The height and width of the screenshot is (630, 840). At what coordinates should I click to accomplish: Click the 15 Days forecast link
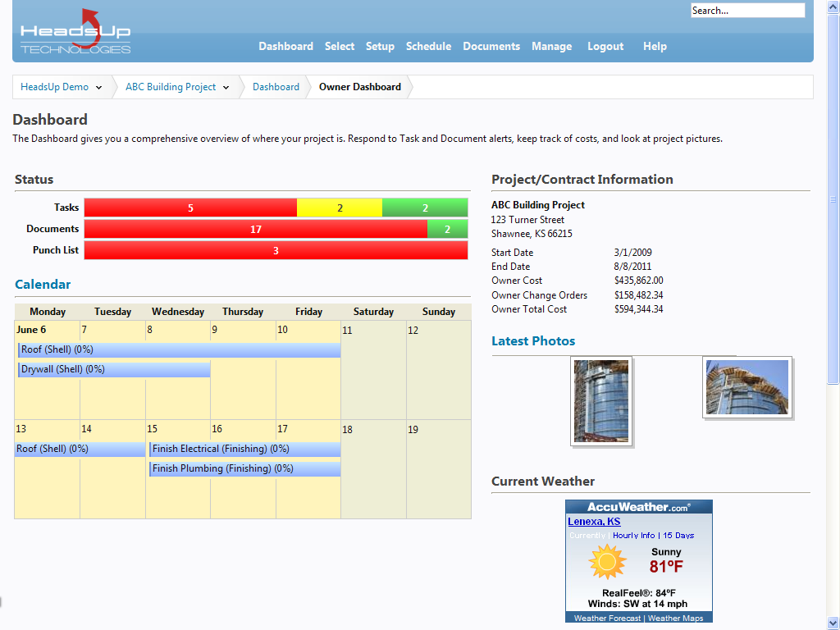(x=678, y=536)
